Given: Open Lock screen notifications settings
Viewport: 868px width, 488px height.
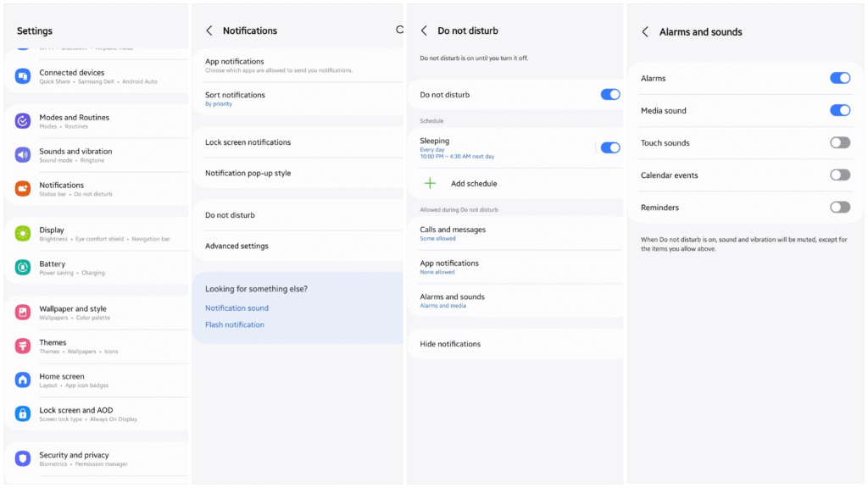Looking at the screenshot, I should pos(248,142).
